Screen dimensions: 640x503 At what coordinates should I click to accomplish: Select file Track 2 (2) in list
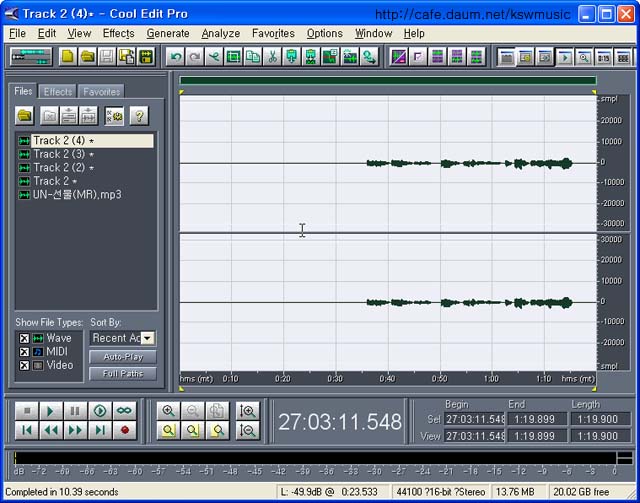pos(64,168)
